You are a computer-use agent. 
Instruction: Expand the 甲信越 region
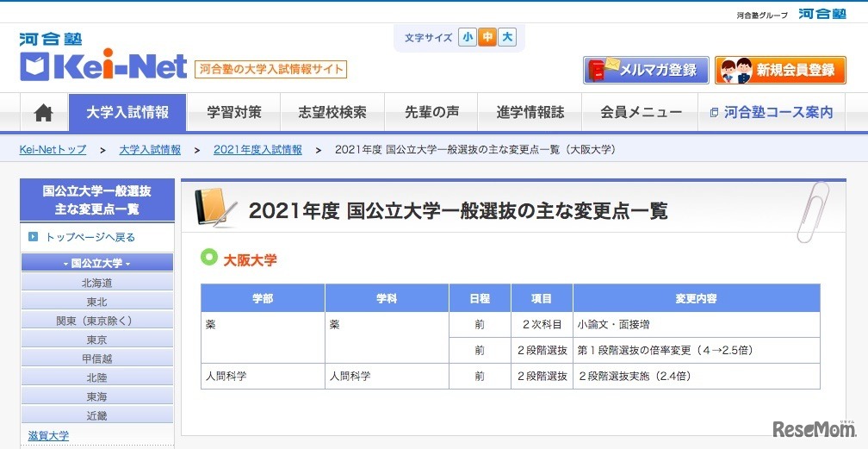click(96, 359)
